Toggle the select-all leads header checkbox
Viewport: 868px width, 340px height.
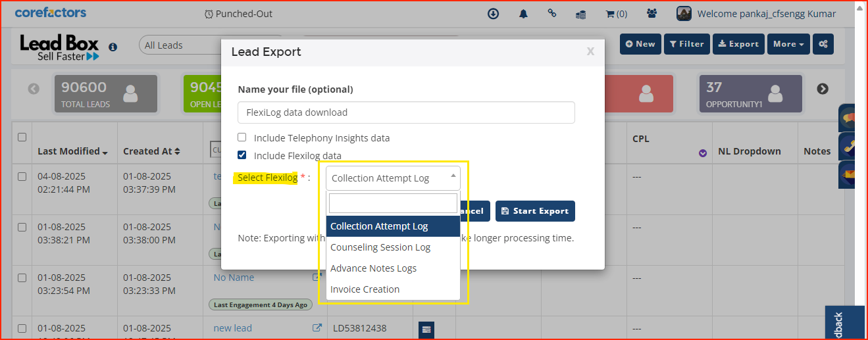22,137
